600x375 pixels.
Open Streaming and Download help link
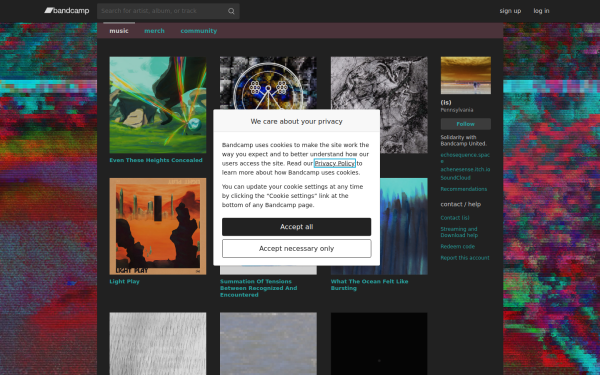click(x=459, y=232)
